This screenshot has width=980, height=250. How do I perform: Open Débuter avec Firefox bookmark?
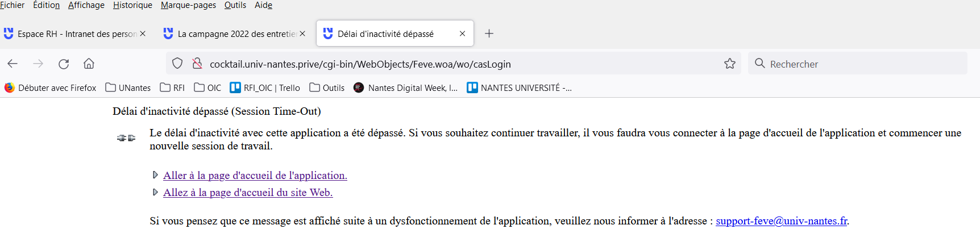51,88
